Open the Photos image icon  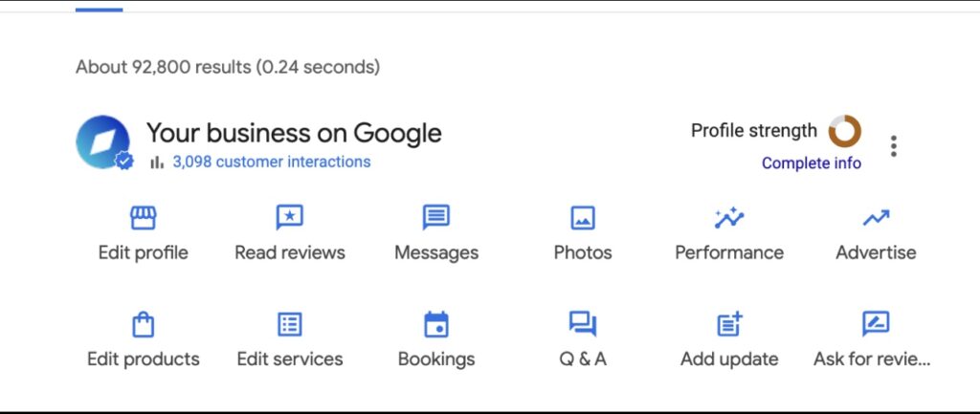(x=583, y=218)
